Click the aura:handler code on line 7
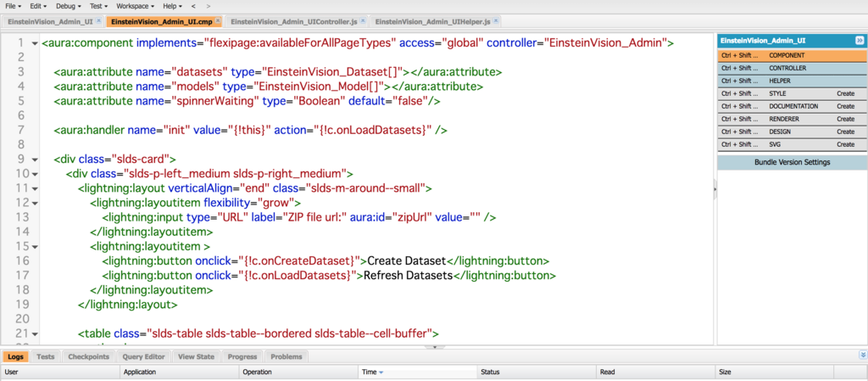This screenshot has width=868, height=381. pyautogui.click(x=250, y=131)
